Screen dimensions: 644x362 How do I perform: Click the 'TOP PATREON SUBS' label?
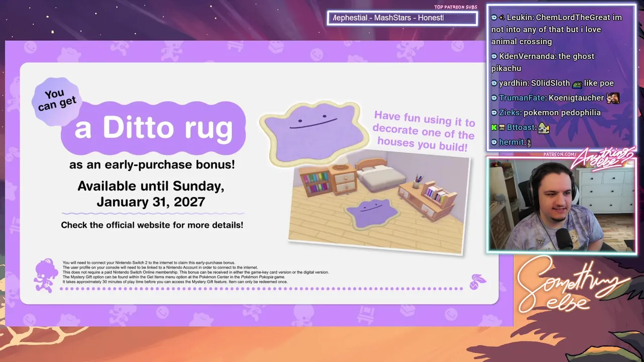(455, 8)
